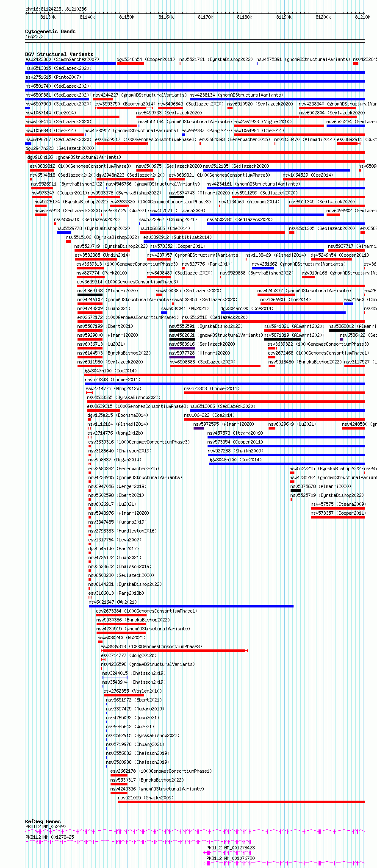The width and height of the screenshot is (377, 868).
Task: Select the nsv5651972 (Ebert2021) variant
Action: pyautogui.click(x=134, y=700)
